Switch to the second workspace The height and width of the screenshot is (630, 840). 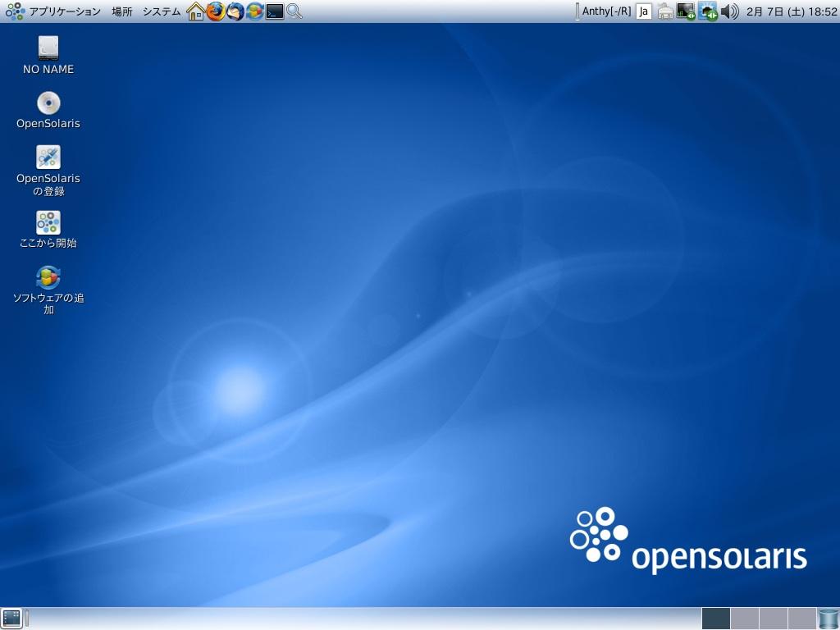coord(745,619)
